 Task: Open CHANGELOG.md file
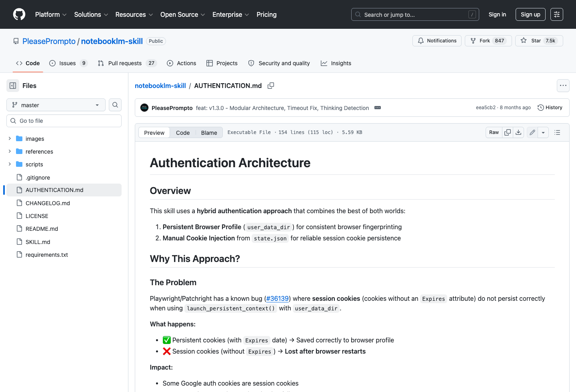(48, 203)
